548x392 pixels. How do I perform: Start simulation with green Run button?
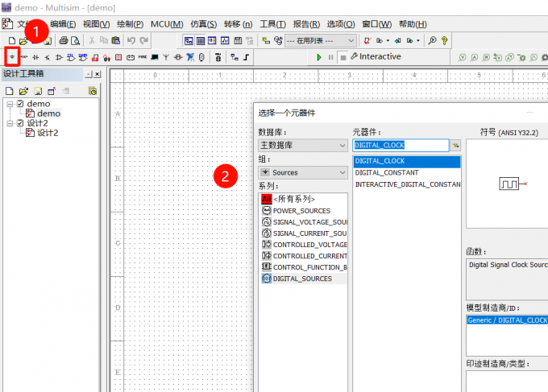(319, 57)
